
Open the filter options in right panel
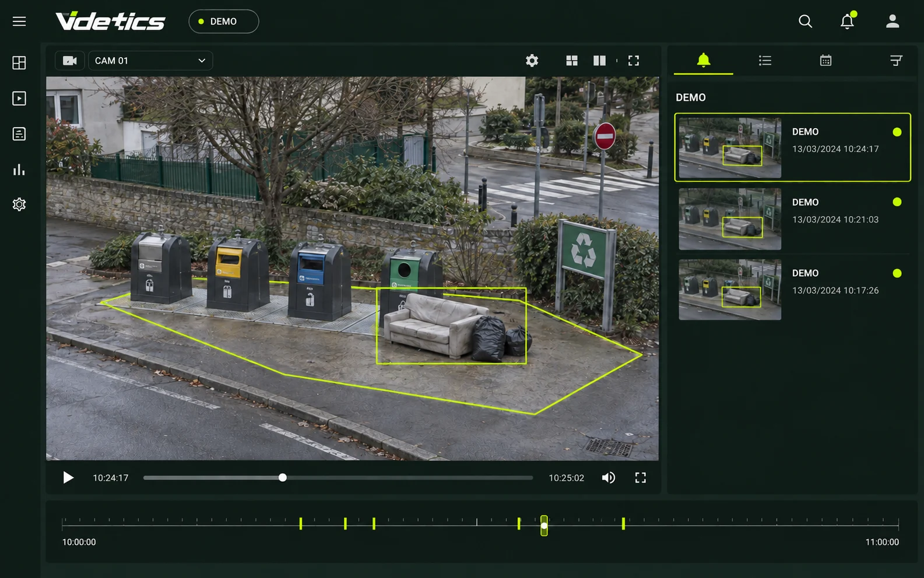click(x=896, y=61)
